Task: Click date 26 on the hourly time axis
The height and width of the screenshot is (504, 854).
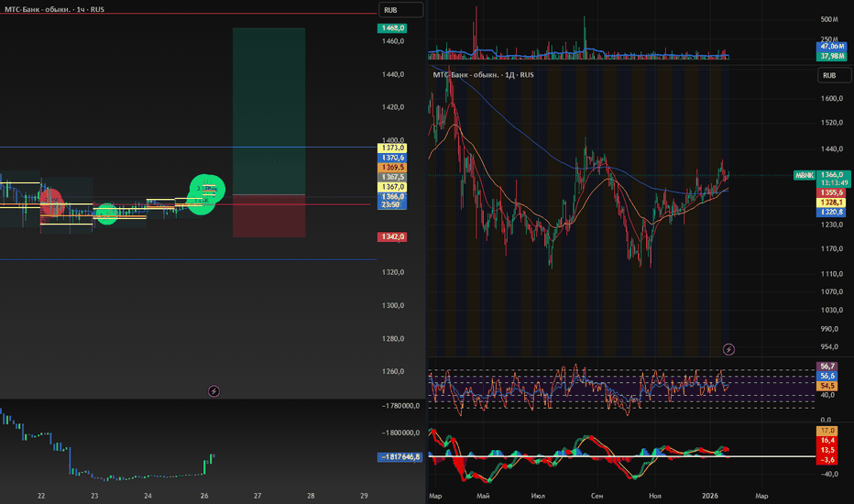Action: pyautogui.click(x=204, y=496)
